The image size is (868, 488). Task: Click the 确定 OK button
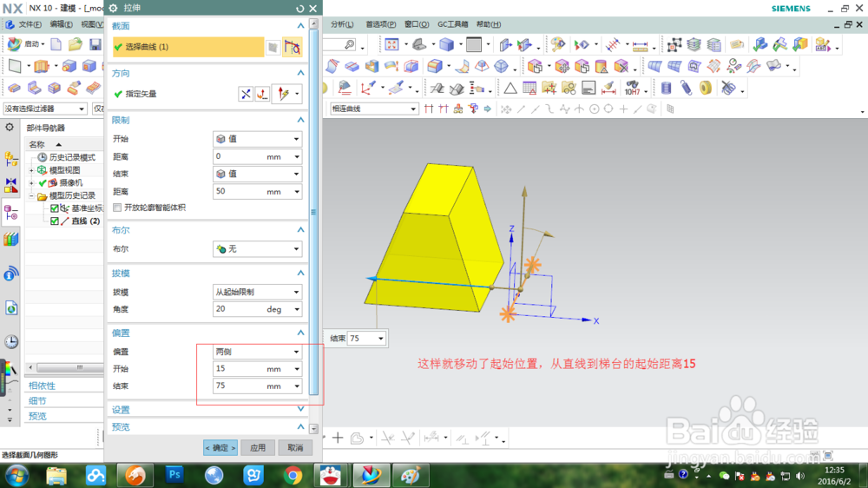tap(220, 447)
